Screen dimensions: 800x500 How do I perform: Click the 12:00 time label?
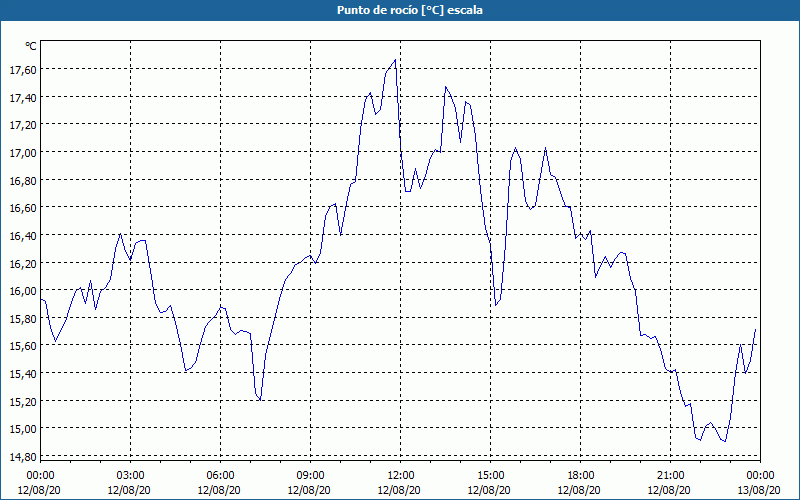[x=401, y=476]
